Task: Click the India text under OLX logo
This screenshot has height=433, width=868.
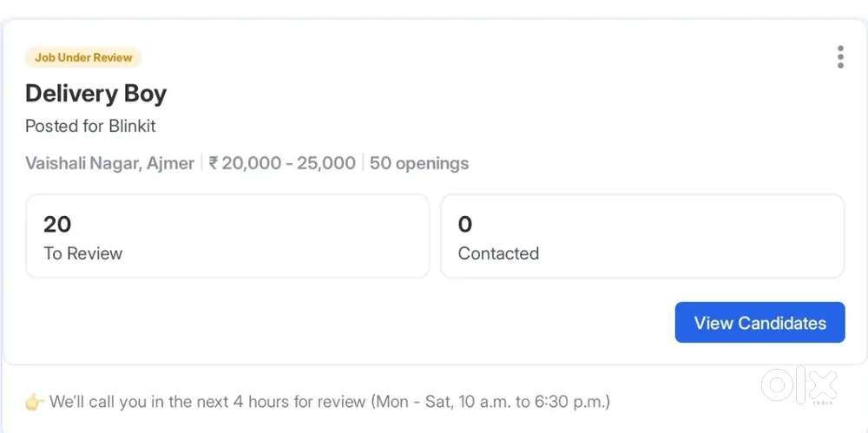Action: tap(824, 403)
